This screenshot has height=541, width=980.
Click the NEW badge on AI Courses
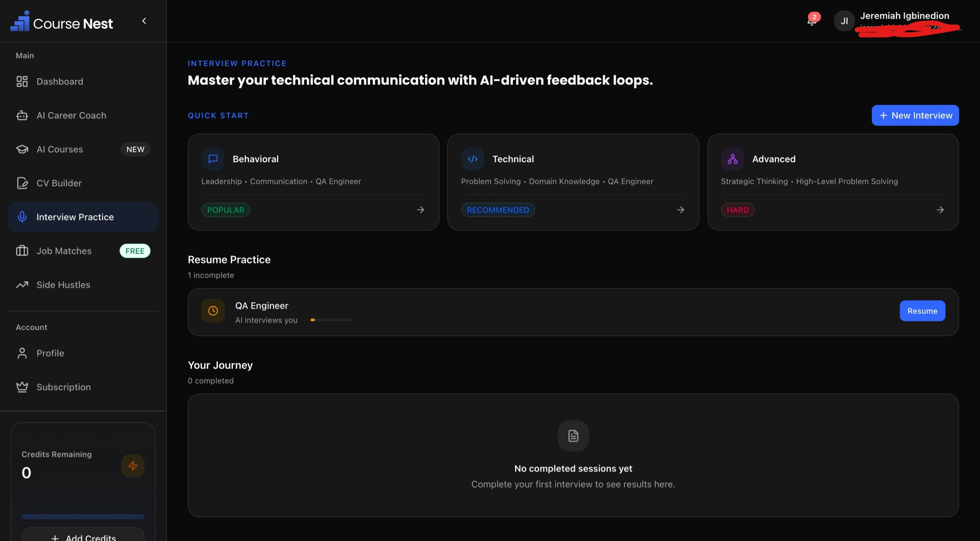click(x=135, y=149)
